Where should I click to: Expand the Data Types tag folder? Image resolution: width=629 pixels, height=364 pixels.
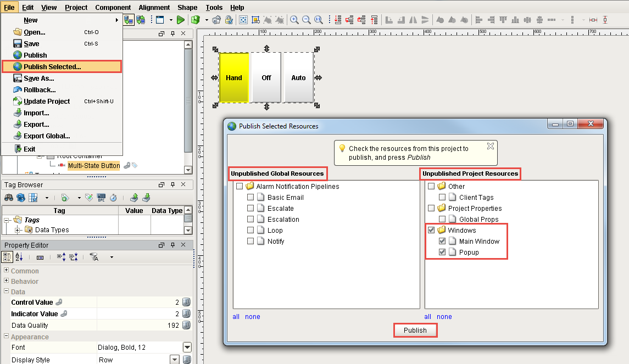[x=18, y=230]
